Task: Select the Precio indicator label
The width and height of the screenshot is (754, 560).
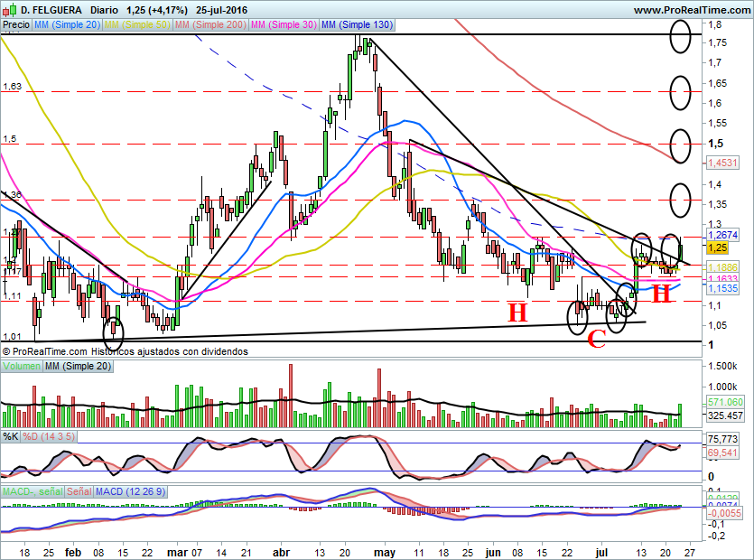Action: click(x=16, y=24)
